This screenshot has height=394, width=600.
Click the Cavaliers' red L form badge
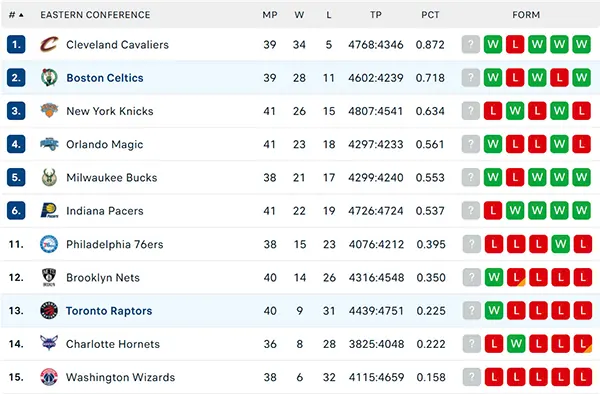515,44
